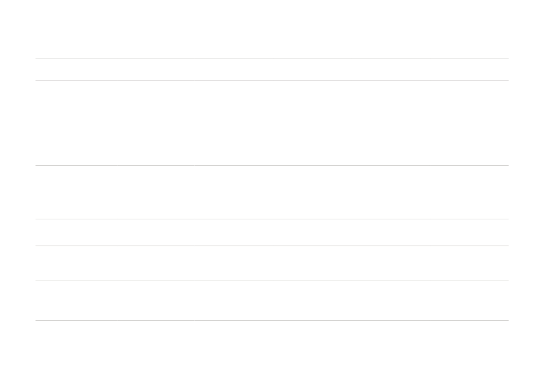Screen dimensions: 554x392
Task: Click the faint fifth divider line
Action: [272, 219]
